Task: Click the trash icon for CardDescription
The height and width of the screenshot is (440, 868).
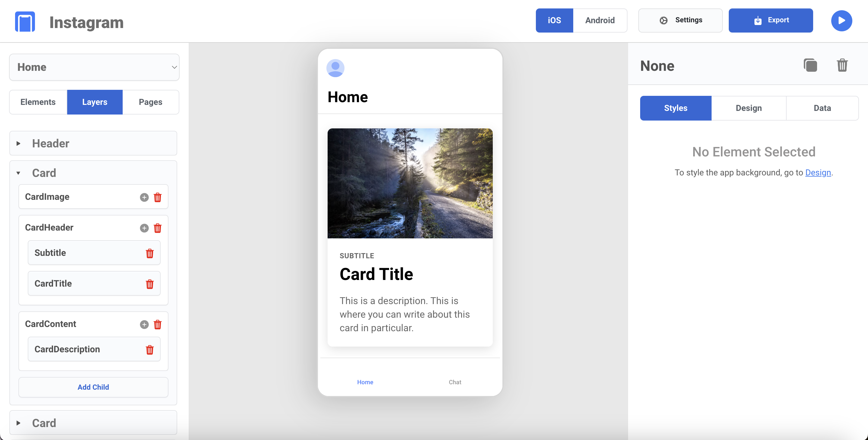Action: pos(150,350)
